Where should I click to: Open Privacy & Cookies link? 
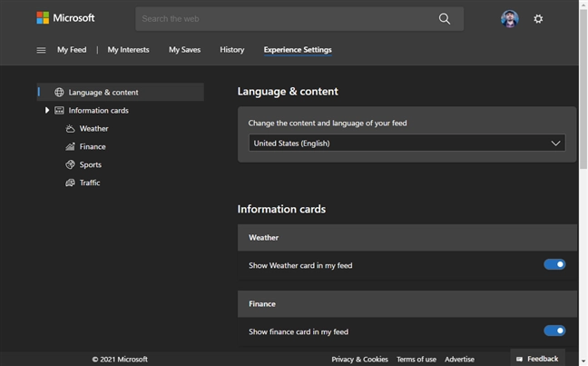[x=359, y=360]
